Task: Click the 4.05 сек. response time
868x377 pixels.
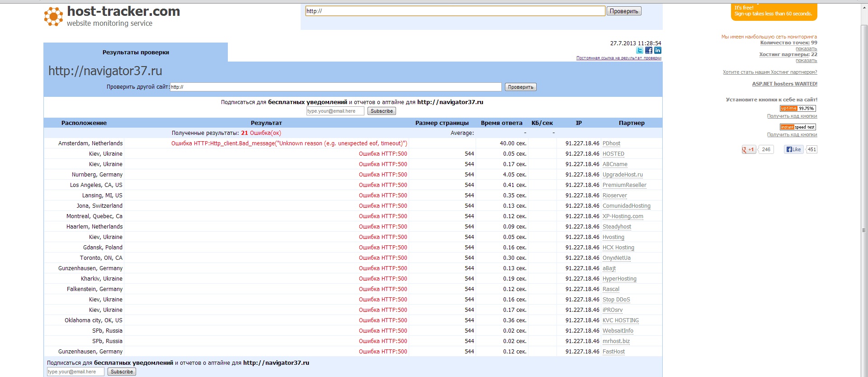Action: (514, 175)
